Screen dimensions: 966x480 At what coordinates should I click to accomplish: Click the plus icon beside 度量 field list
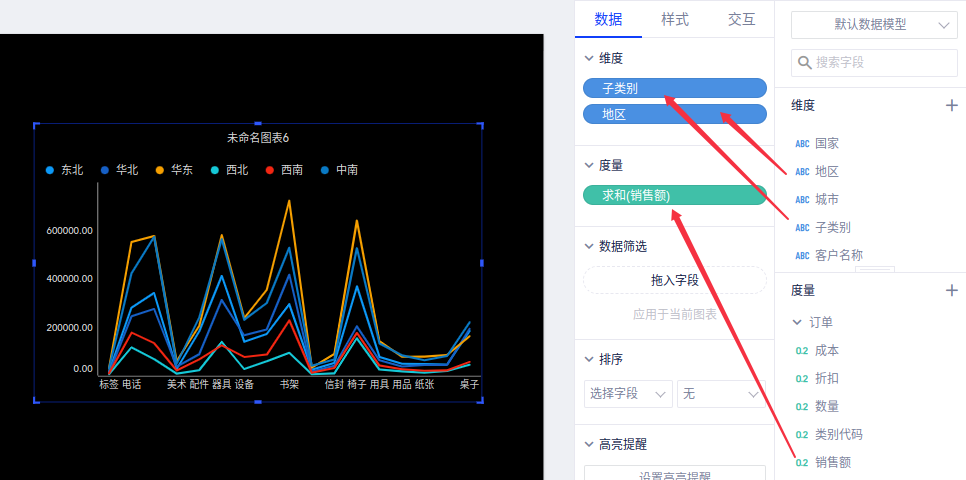point(951,290)
